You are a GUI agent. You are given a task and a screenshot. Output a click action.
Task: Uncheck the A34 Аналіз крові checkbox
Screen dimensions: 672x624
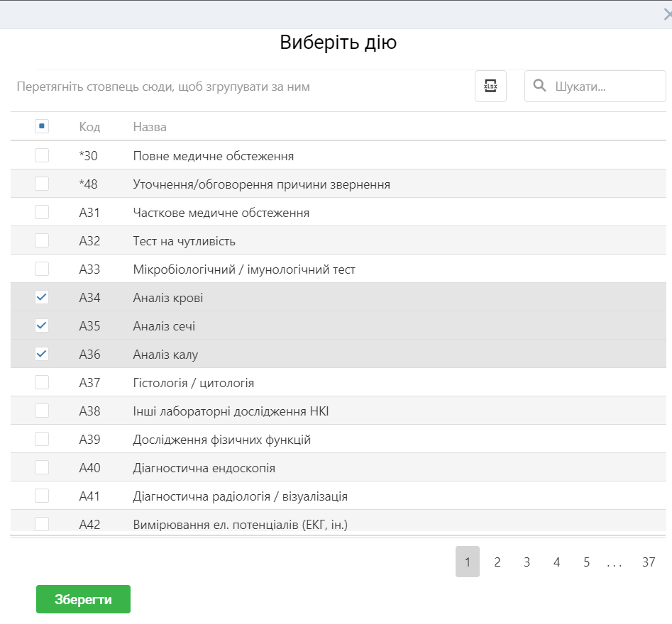click(42, 297)
